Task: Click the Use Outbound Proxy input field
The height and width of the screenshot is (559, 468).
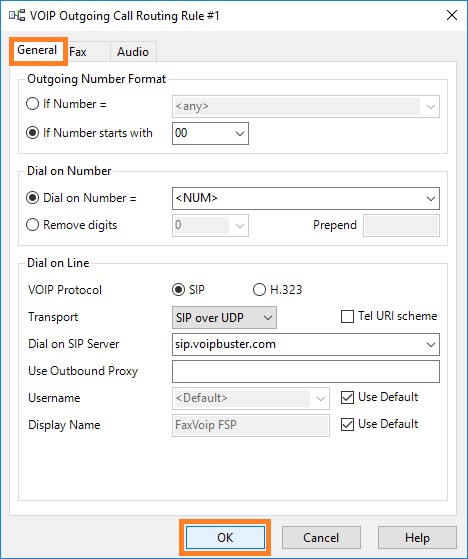Action: pos(306,371)
